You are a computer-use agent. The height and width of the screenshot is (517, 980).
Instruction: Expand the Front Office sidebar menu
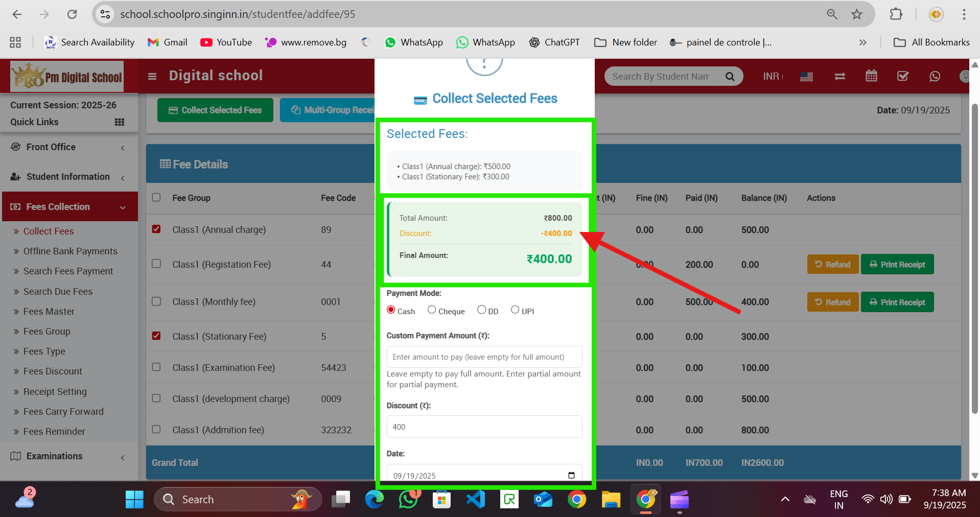69,147
